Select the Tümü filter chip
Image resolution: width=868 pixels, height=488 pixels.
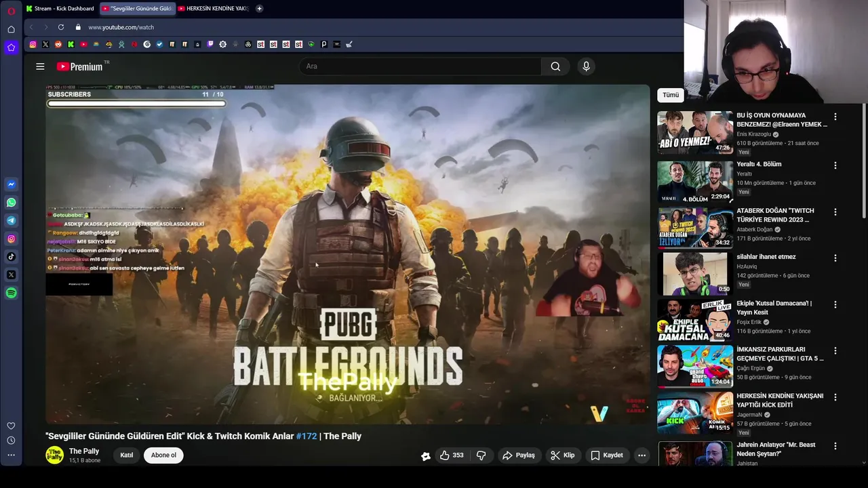(x=671, y=95)
